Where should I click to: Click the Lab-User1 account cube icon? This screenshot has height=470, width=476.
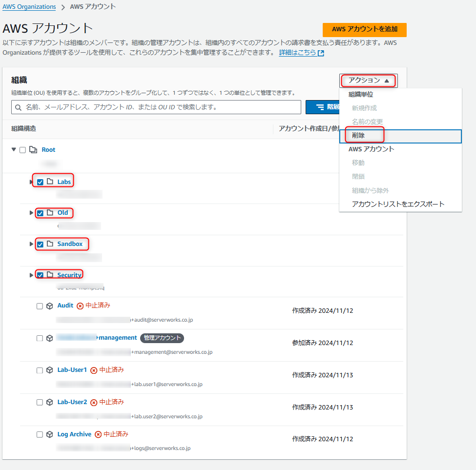(49, 370)
